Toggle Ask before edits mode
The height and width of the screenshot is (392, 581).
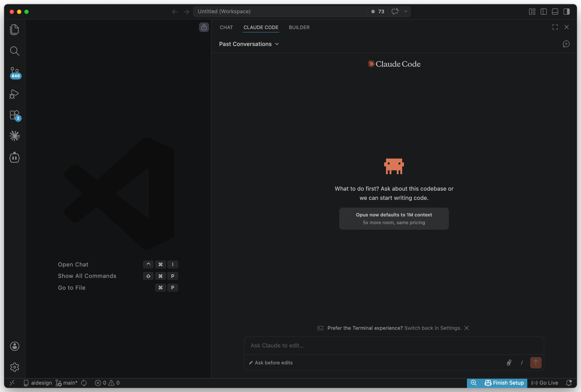click(271, 363)
